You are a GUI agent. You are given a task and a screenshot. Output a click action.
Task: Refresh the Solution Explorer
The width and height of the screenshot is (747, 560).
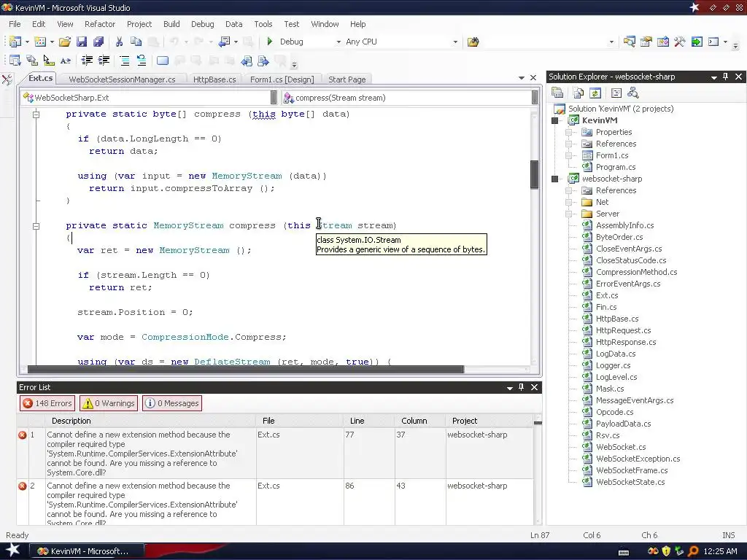[x=595, y=93]
